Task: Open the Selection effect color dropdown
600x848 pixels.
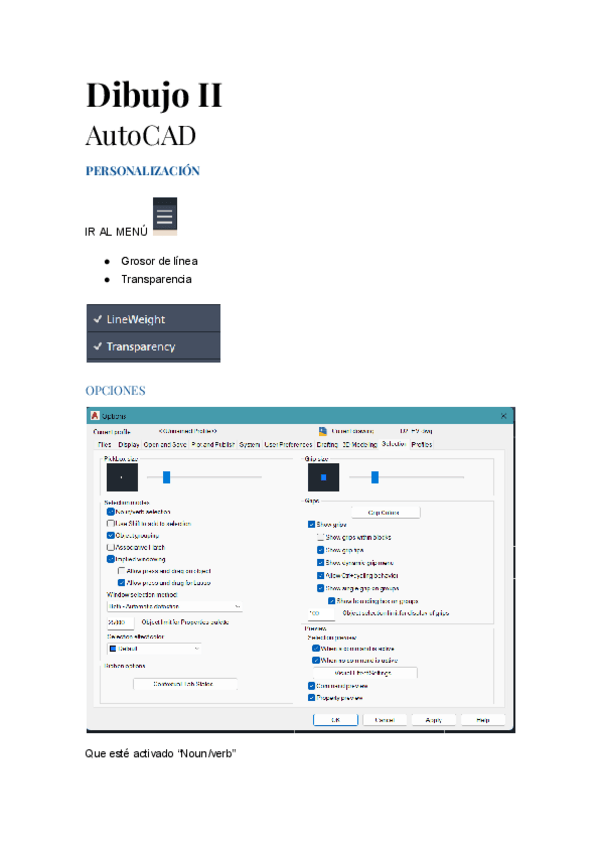Action: [154, 648]
